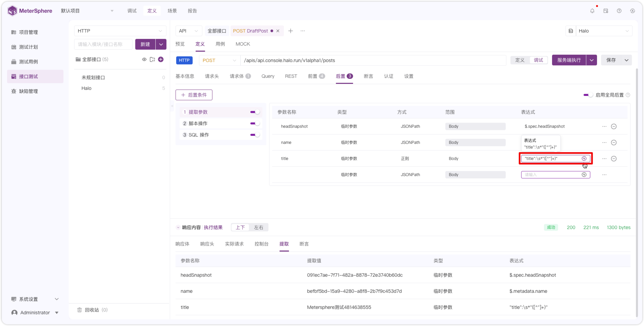
Task: Focus the 请输入模块/接口名称 search box
Action: (x=103, y=44)
